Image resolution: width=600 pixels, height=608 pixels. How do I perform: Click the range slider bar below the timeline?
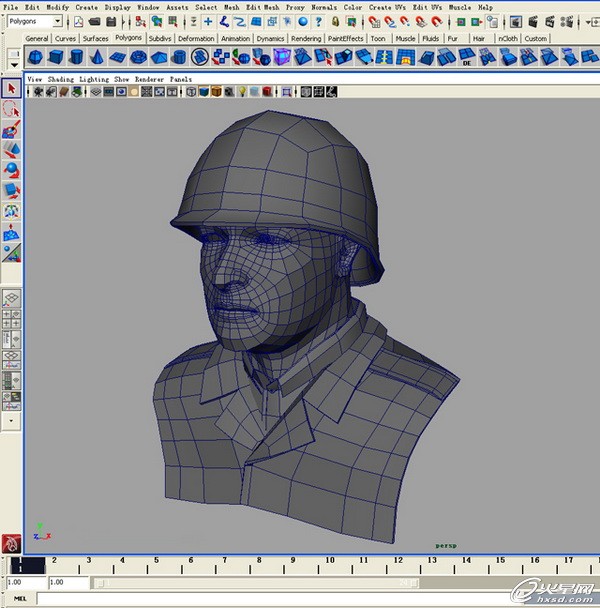[x=256, y=583]
